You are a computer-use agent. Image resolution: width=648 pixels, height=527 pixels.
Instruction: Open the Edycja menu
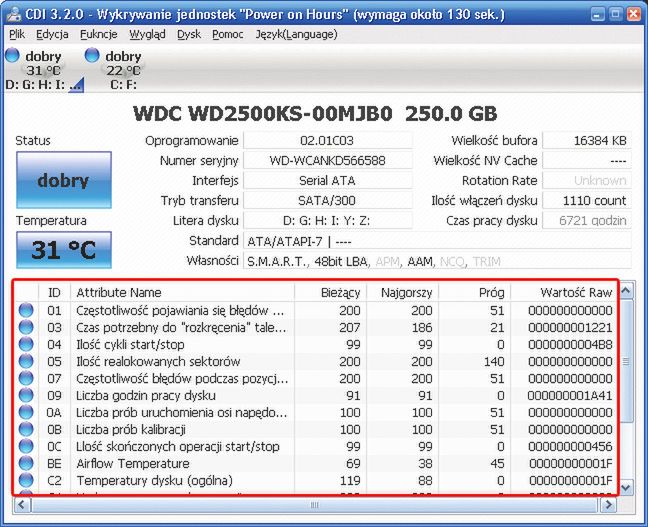[52, 34]
